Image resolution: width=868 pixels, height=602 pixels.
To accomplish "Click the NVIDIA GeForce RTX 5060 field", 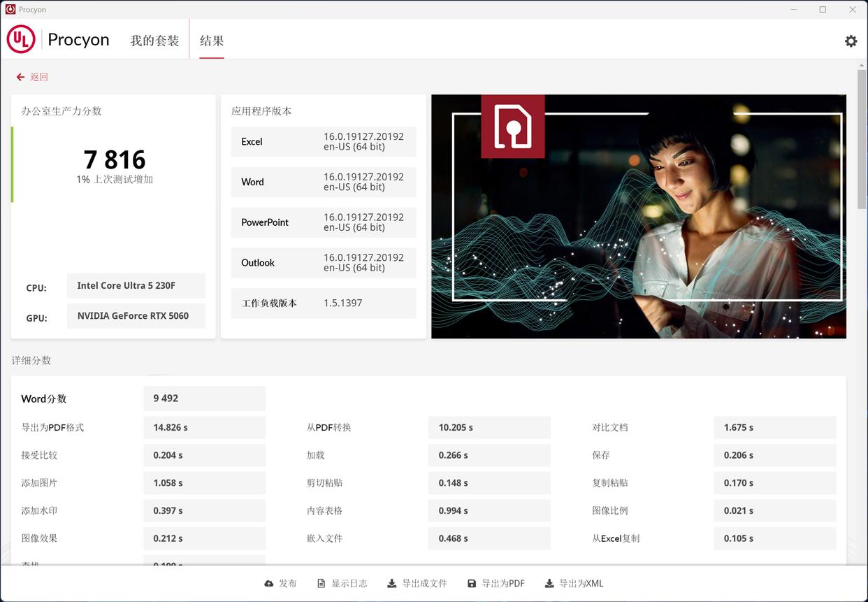I will click(x=136, y=315).
